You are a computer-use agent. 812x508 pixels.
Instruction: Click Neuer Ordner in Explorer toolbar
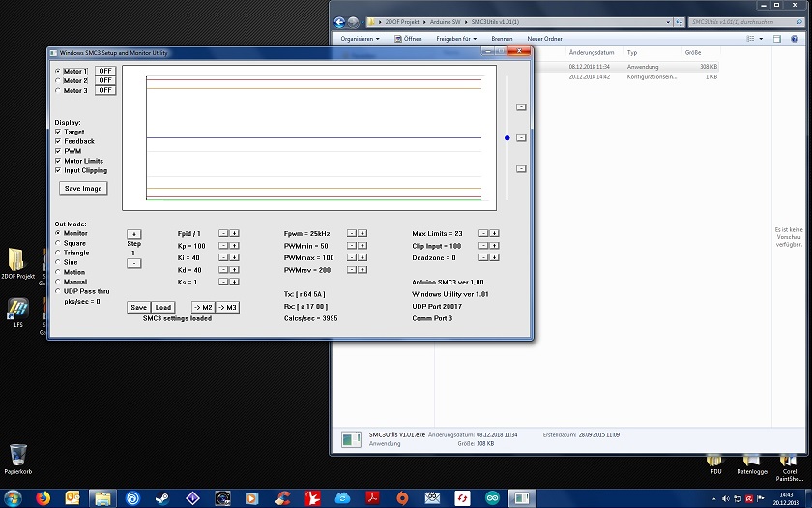coord(544,39)
